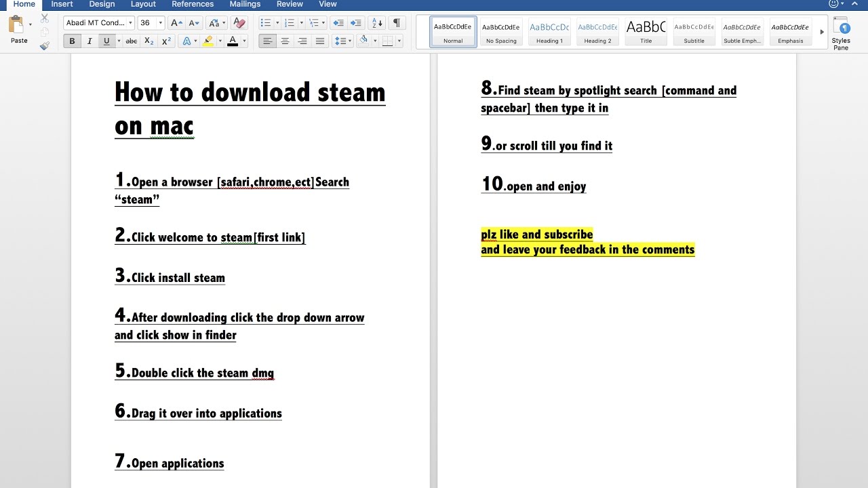Viewport: 868px width, 488px height.
Task: Sort text A to Z
Action: pos(377,23)
